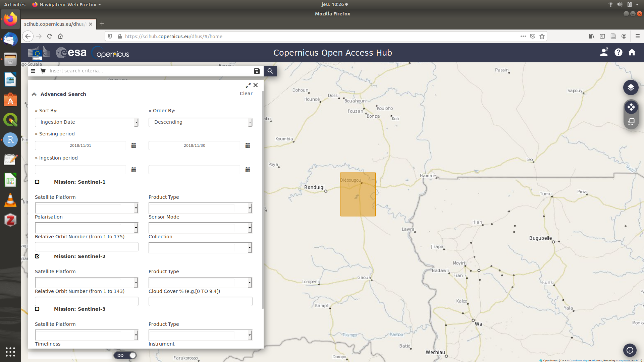
Task: Launch QGIS from the dock
Action: [x=10, y=120]
